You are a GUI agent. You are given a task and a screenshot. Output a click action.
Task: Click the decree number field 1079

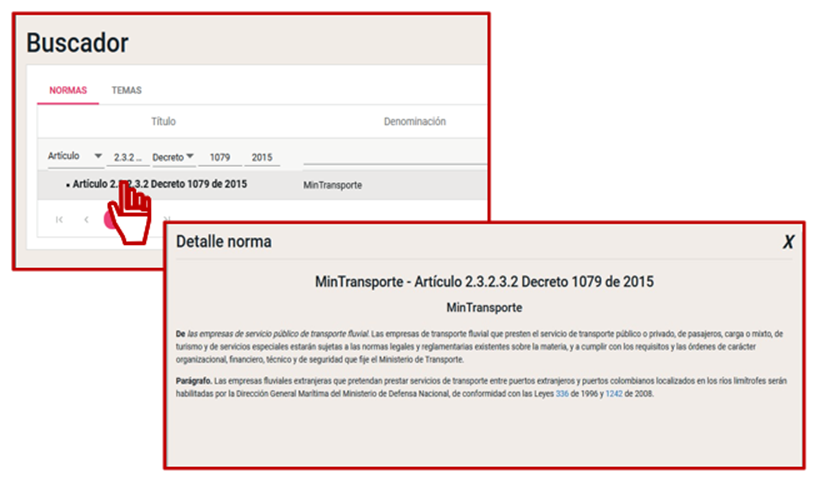click(220, 157)
